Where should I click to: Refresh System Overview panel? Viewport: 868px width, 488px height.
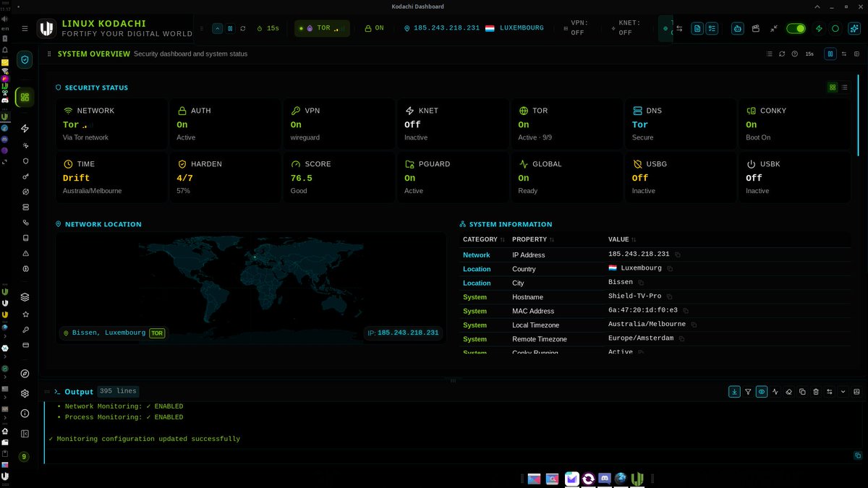click(x=782, y=53)
